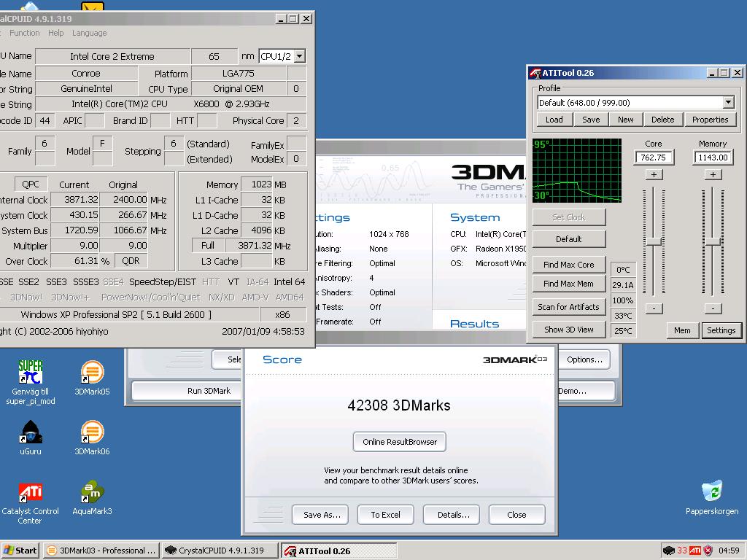Open the Language menu in CrystalCPUID
The height and width of the screenshot is (560, 747).
[89, 33]
